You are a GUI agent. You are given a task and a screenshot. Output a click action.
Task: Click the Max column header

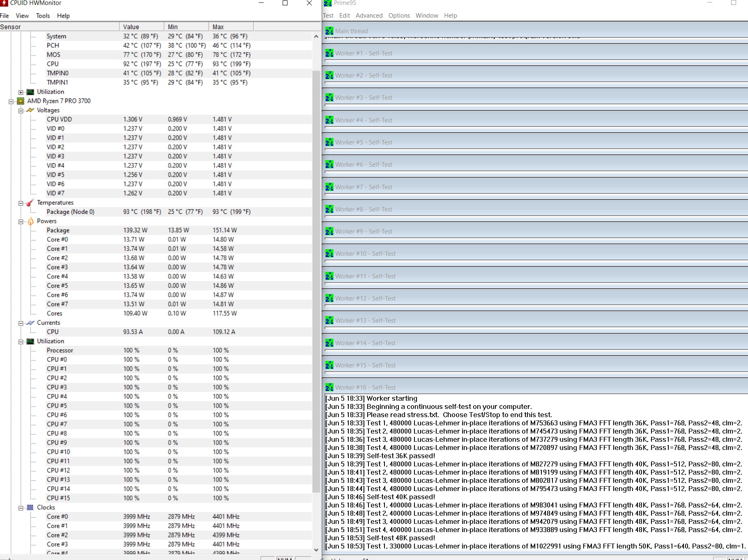click(x=231, y=27)
